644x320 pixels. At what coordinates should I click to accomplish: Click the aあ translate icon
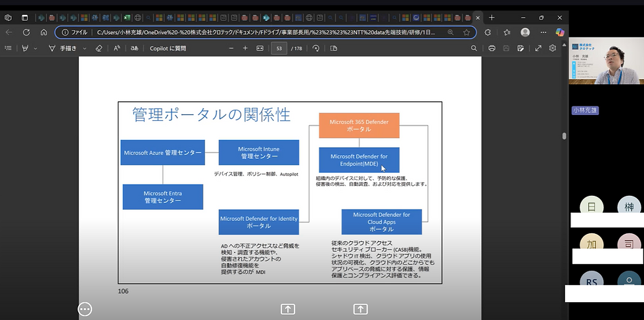point(134,48)
